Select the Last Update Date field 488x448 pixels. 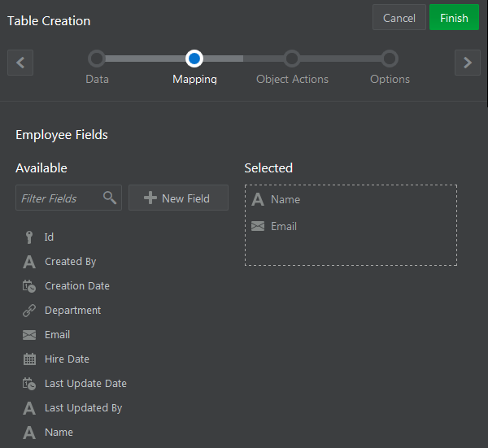pyautogui.click(x=85, y=384)
